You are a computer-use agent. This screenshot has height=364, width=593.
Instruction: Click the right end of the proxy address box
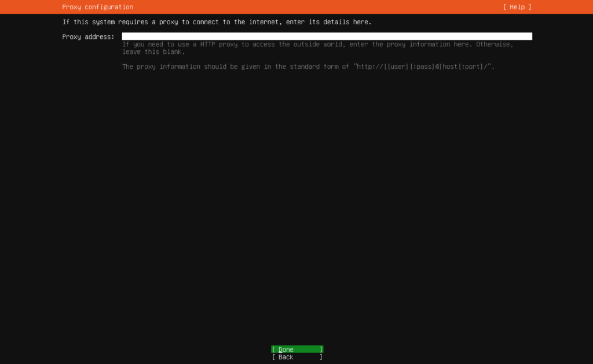click(527, 36)
